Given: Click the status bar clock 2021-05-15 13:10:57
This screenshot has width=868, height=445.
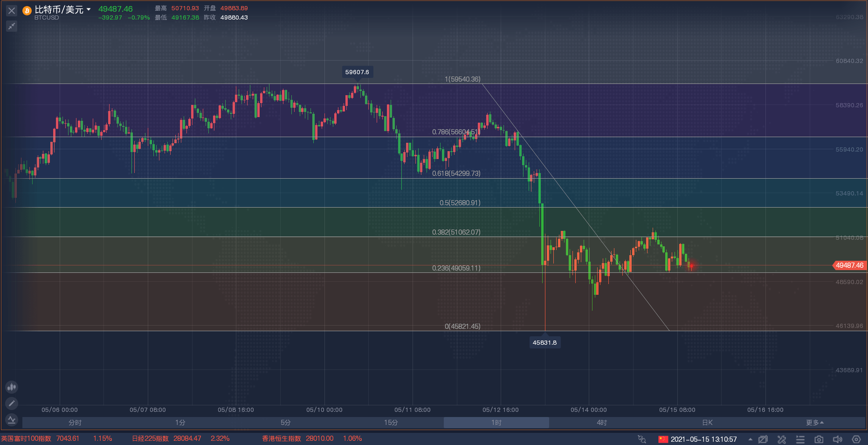Looking at the screenshot, I should point(704,439).
